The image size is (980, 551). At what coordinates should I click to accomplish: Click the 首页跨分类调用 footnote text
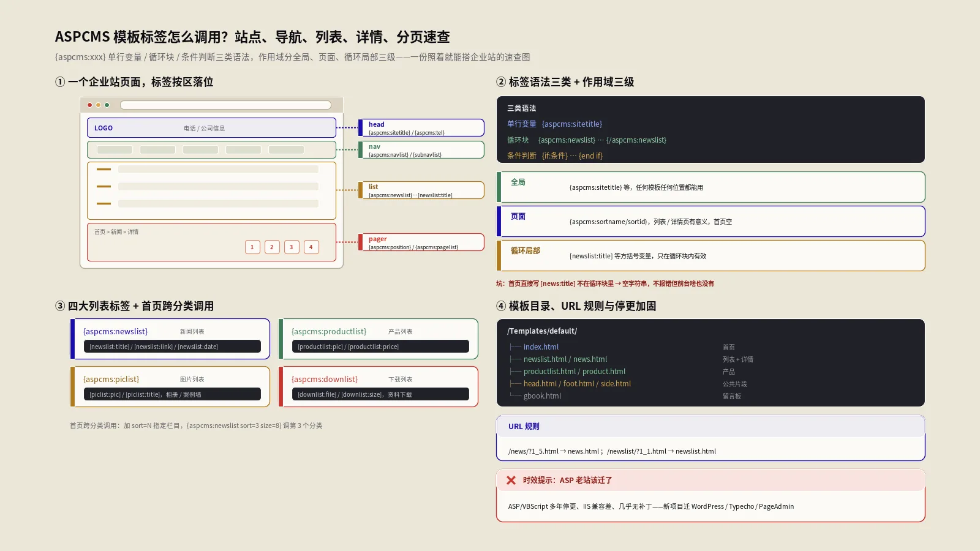pyautogui.click(x=196, y=425)
